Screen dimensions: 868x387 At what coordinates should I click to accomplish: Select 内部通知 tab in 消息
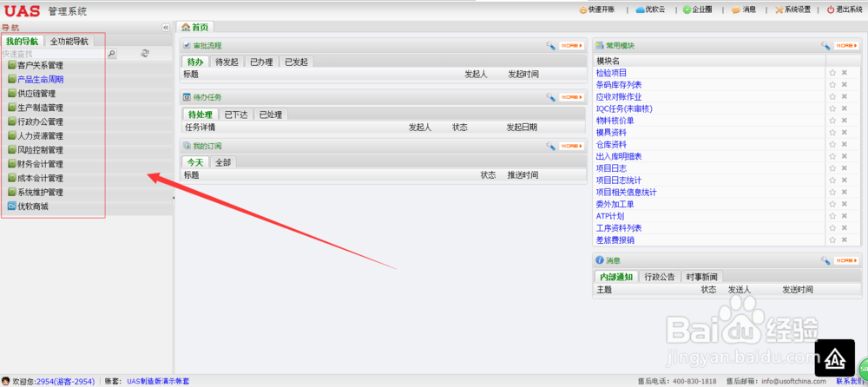[x=616, y=277]
